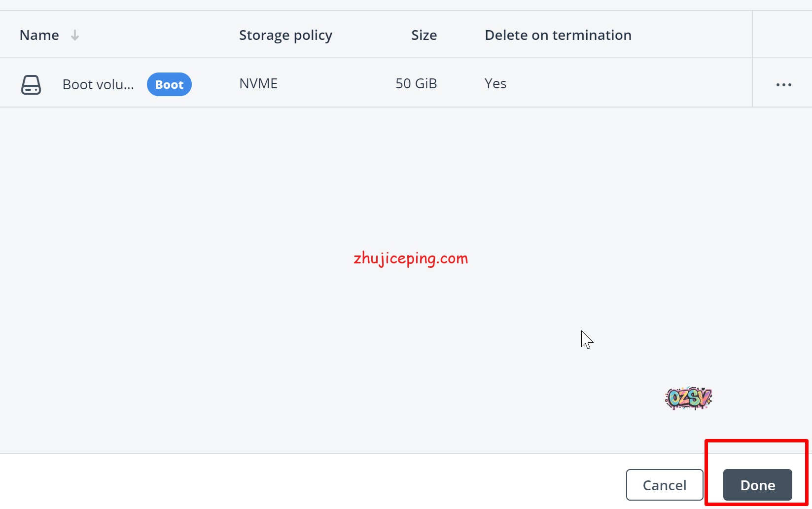The image size is (812, 509).
Task: Sort by the Name column header
Action: [x=39, y=35]
